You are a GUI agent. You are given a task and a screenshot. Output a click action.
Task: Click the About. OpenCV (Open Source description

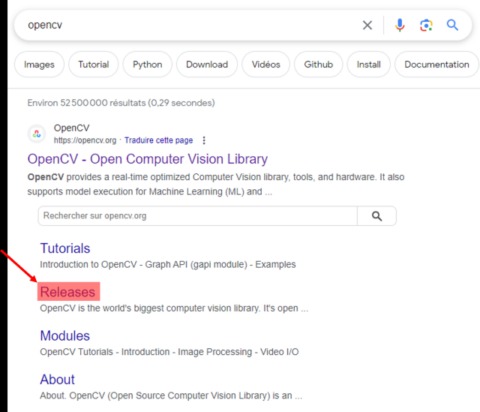[171, 396]
